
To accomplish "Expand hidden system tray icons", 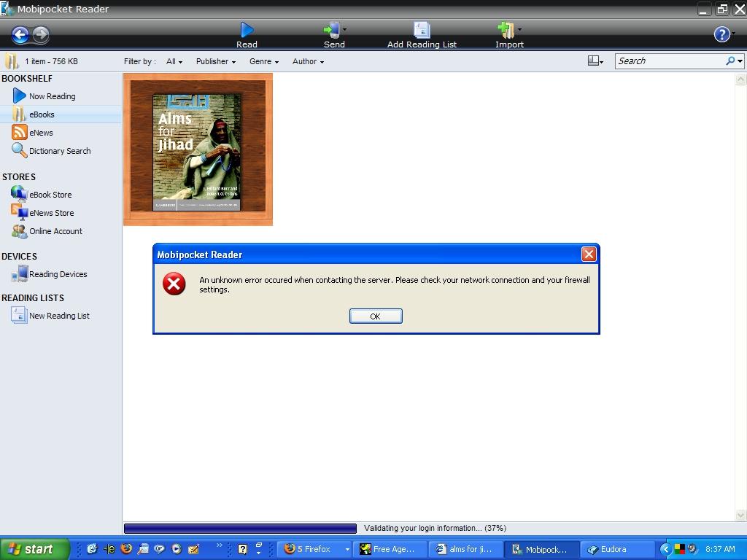I will 665,550.
